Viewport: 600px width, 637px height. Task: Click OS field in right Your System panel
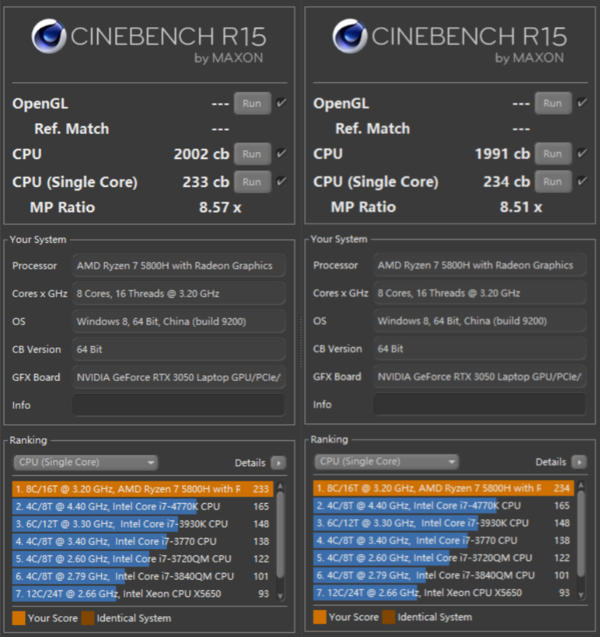click(480, 321)
